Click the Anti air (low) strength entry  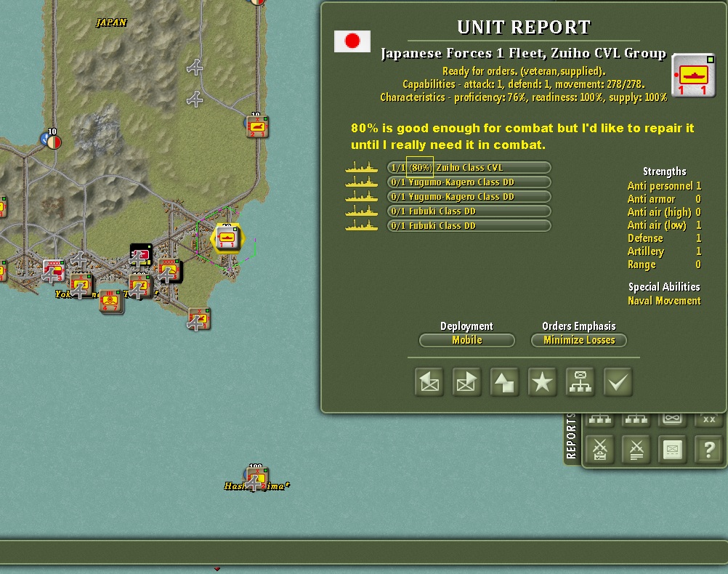pos(664,225)
